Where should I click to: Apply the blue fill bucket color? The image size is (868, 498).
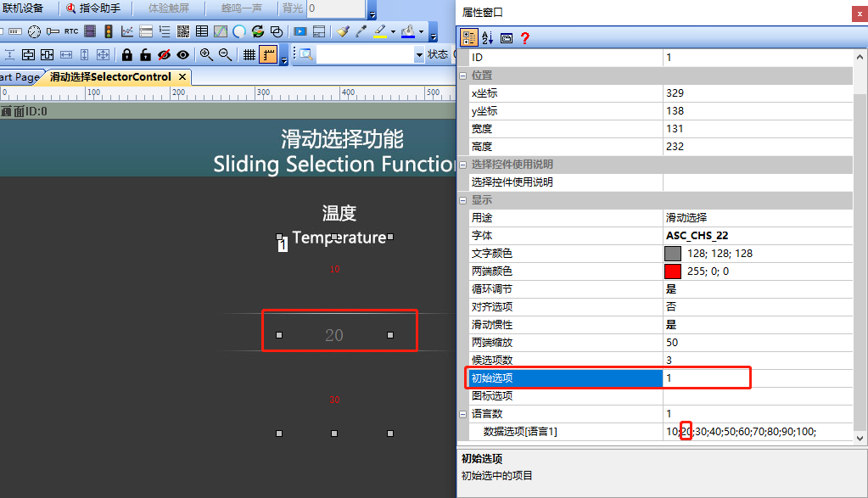(x=408, y=31)
